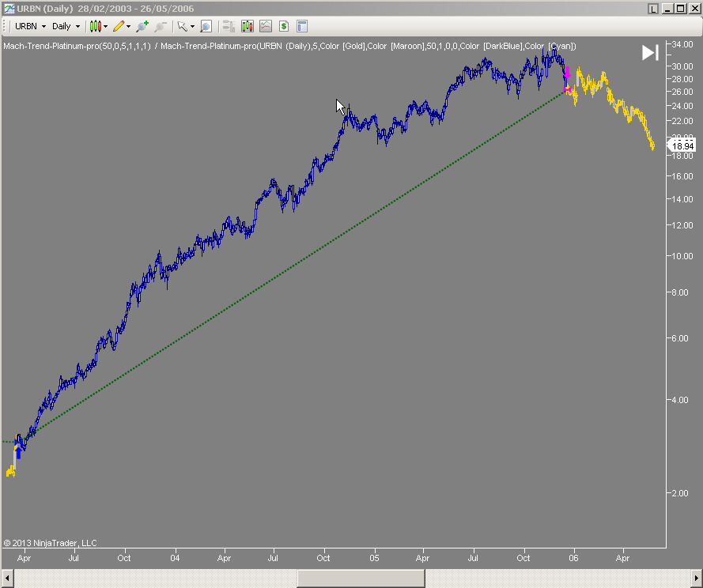703x588 pixels.
Task: Open the Indicators line-chart icon
Action: click(x=265, y=25)
